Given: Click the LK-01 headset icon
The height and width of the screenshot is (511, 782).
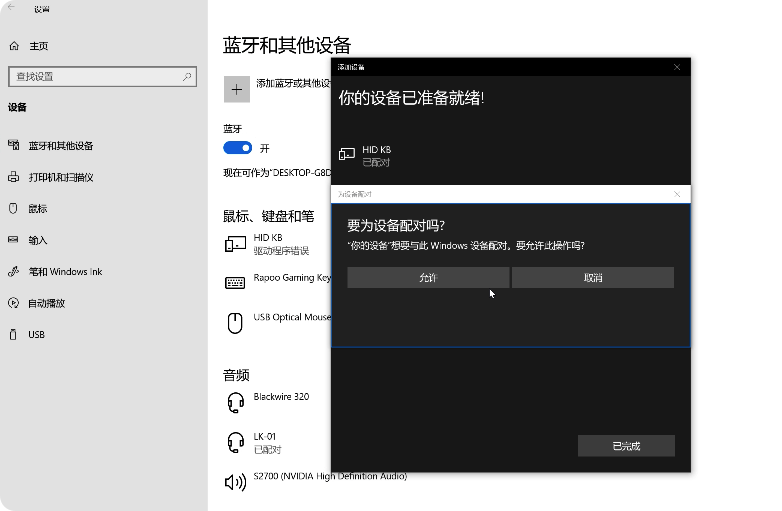Looking at the screenshot, I should click(x=235, y=442).
